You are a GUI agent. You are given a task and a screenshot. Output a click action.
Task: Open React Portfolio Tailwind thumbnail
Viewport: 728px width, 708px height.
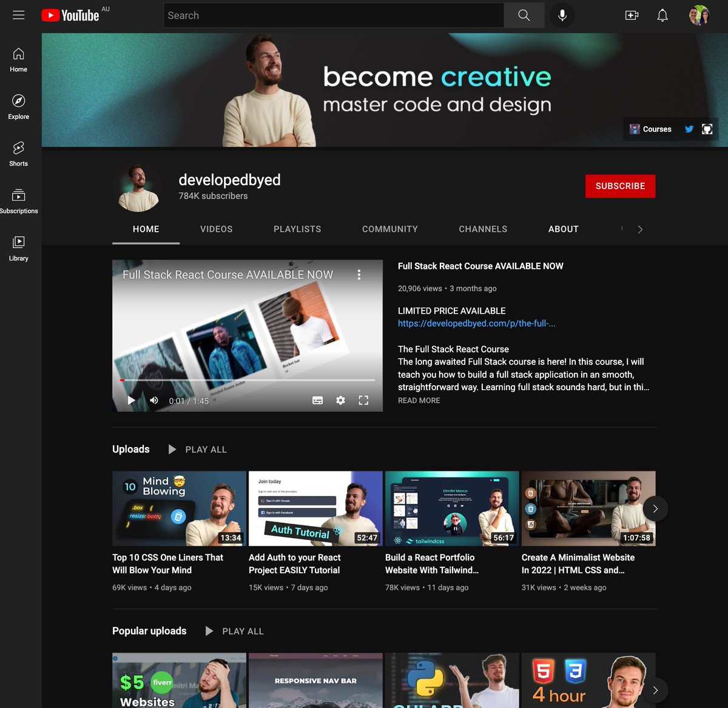coord(452,508)
